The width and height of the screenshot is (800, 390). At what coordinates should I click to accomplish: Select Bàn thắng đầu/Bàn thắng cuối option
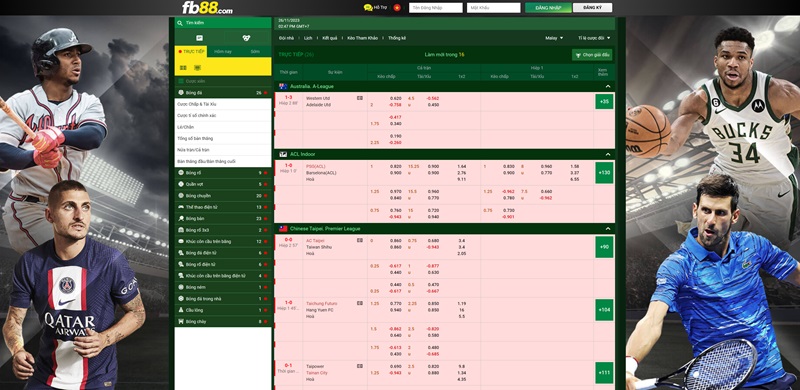[x=223, y=161]
